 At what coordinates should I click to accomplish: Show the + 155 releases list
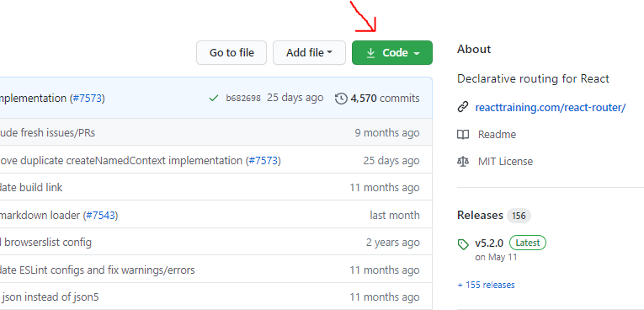coord(486,285)
